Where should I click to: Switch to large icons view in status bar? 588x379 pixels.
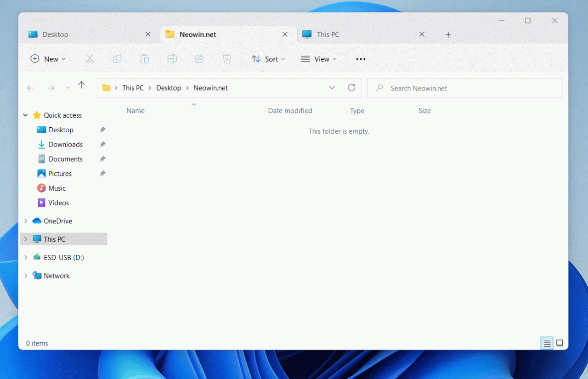coord(560,343)
